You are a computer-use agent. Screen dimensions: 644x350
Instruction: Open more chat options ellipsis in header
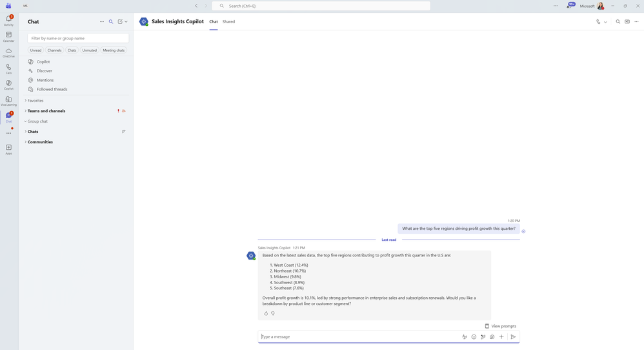[x=637, y=22]
